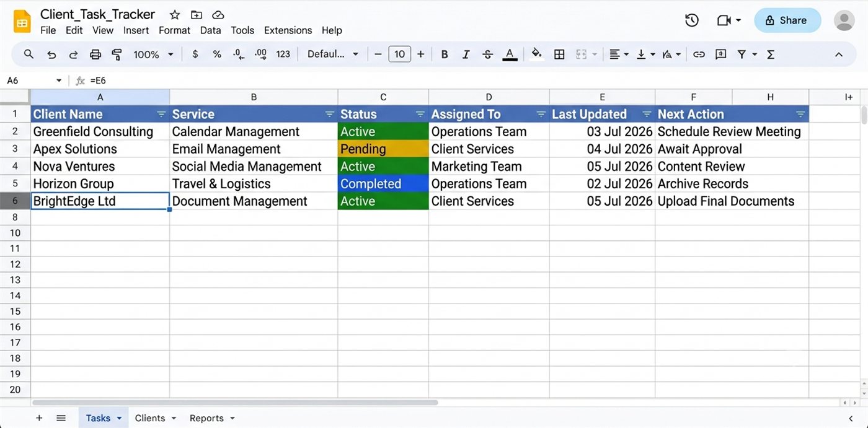Select the Completed status cell
The width and height of the screenshot is (868, 428).
pyautogui.click(x=383, y=184)
